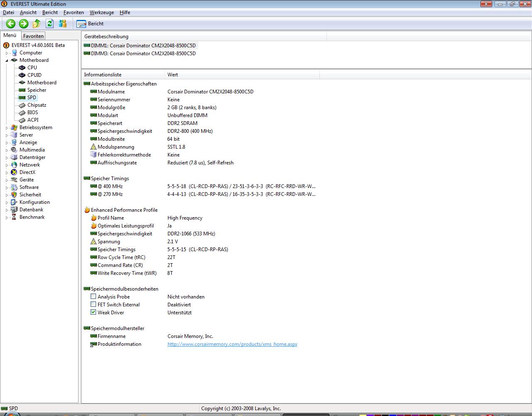The image size is (532, 416).
Task: Click the Gerätebeschreibung column header
Action: pyautogui.click(x=204, y=37)
